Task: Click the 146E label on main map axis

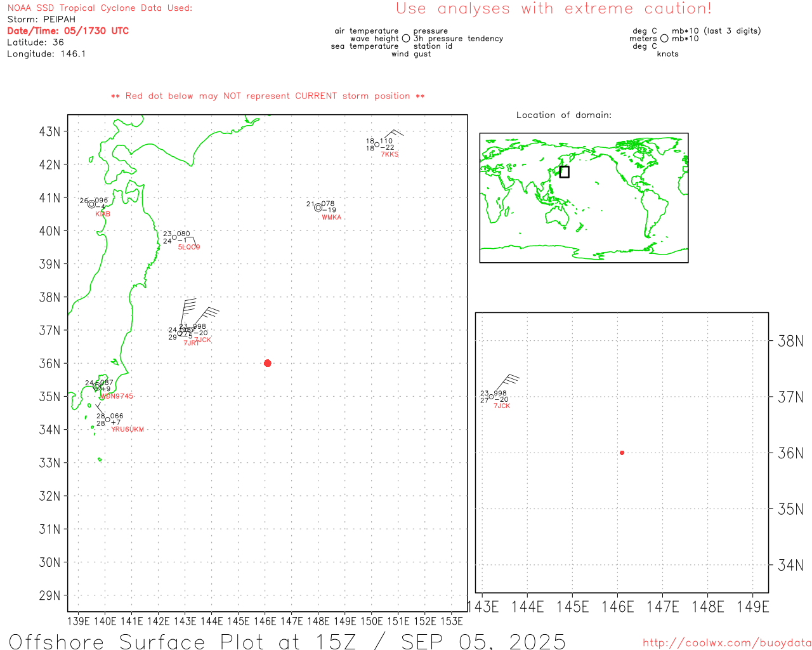Action: [x=265, y=621]
